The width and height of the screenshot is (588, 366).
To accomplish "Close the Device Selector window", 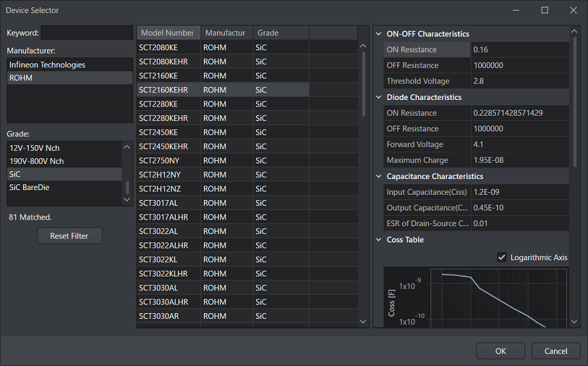I will point(574,10).
